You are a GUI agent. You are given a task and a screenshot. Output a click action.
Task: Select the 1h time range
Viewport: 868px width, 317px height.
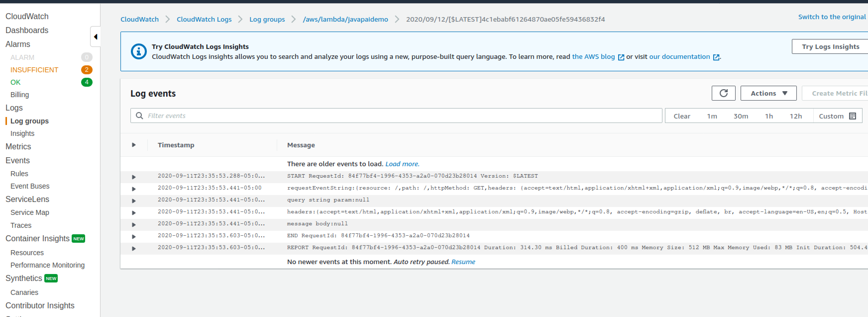click(769, 116)
